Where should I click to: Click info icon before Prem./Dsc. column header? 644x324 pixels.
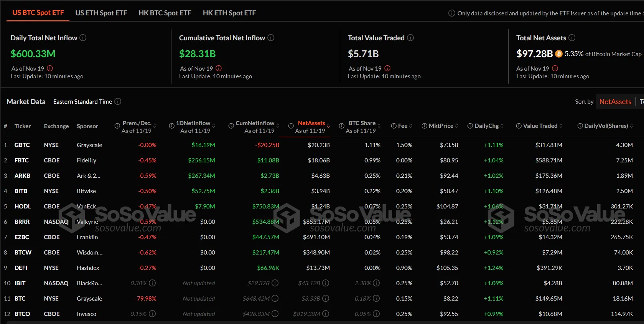click(117, 126)
